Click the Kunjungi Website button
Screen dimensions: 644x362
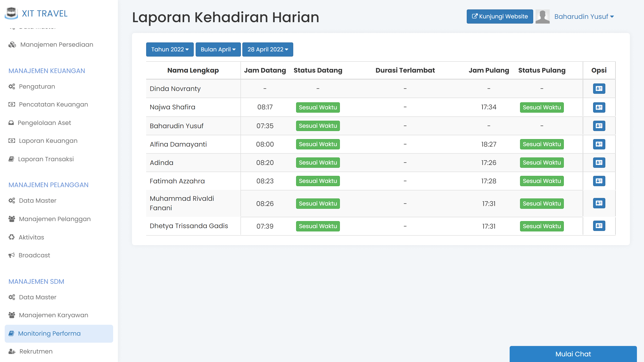click(x=499, y=16)
